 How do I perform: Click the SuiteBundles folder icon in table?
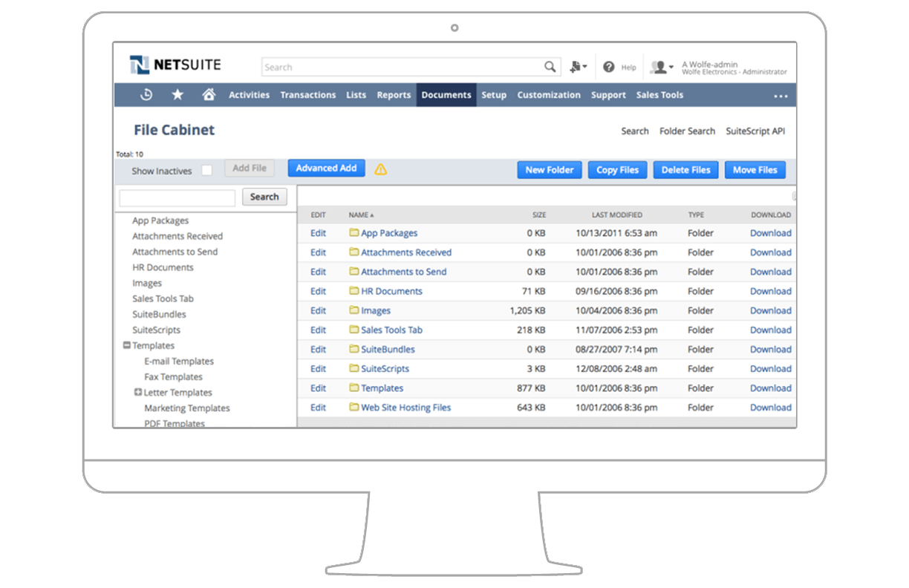[x=353, y=349]
